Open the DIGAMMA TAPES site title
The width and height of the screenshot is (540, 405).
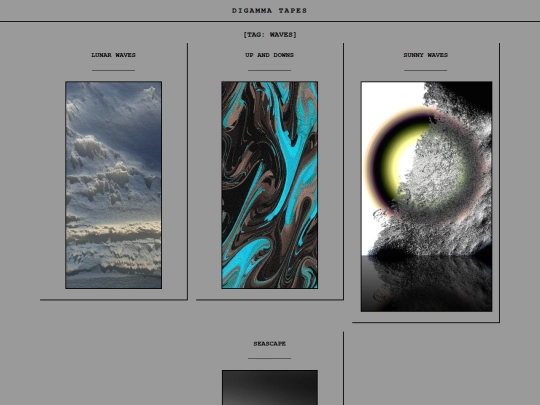coord(269,11)
